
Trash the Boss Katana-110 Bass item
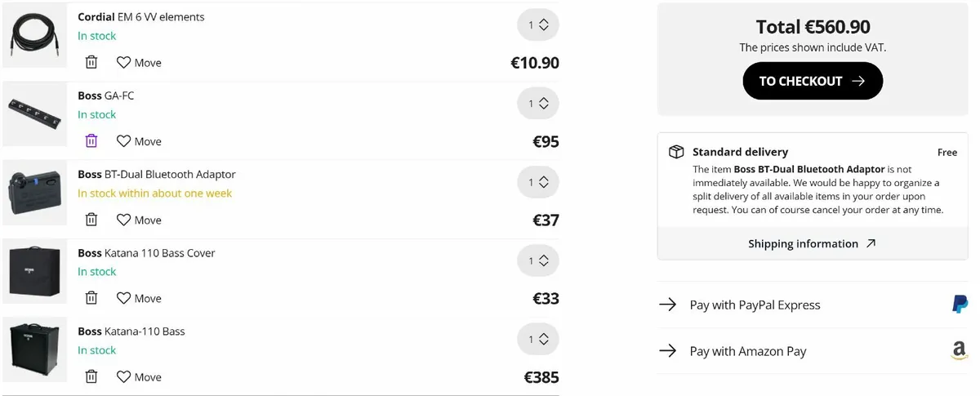coord(91,376)
